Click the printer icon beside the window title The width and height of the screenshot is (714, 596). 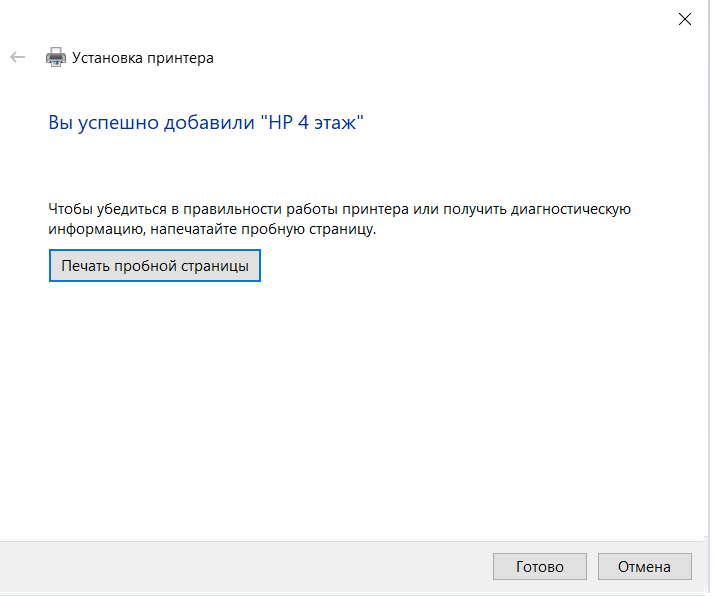pyautogui.click(x=56, y=58)
